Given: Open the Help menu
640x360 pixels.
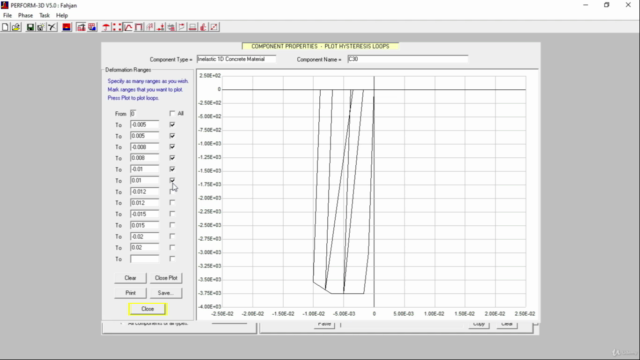Looking at the screenshot, I should tap(62, 16).
